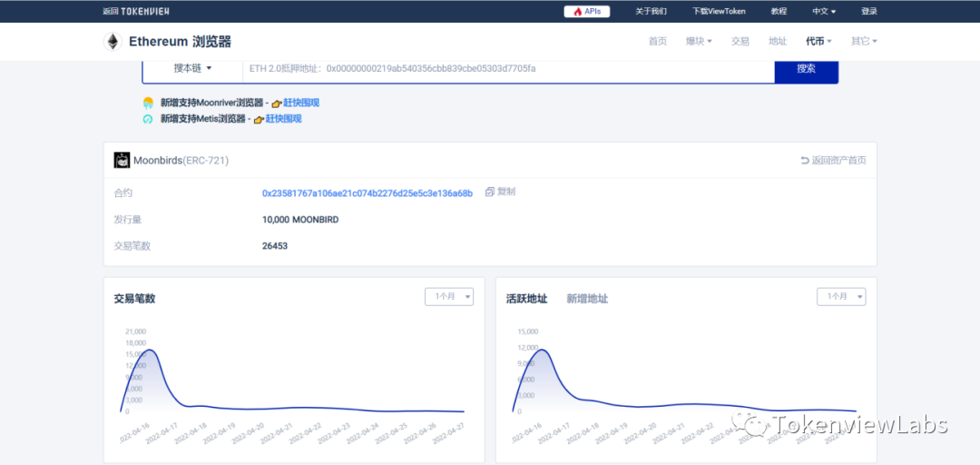Image resolution: width=980 pixels, height=465 pixels.
Task: Switch to the 新增地址 tab
Action: [587, 299]
